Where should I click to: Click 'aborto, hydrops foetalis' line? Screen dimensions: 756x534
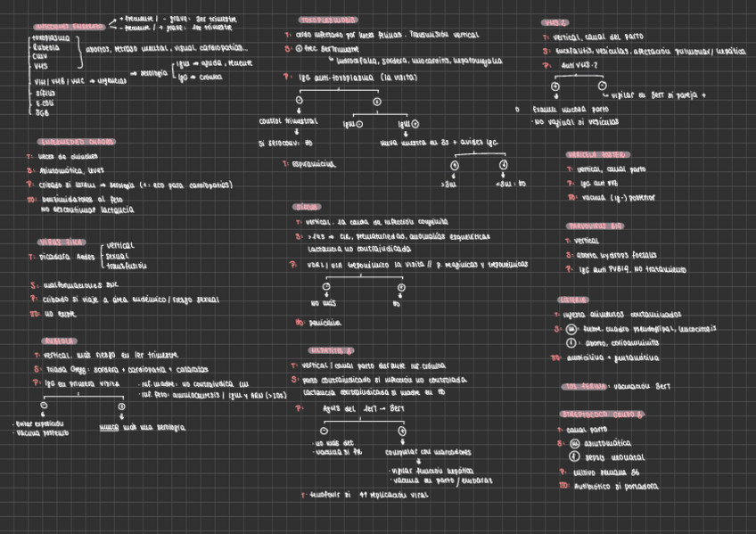(616, 256)
